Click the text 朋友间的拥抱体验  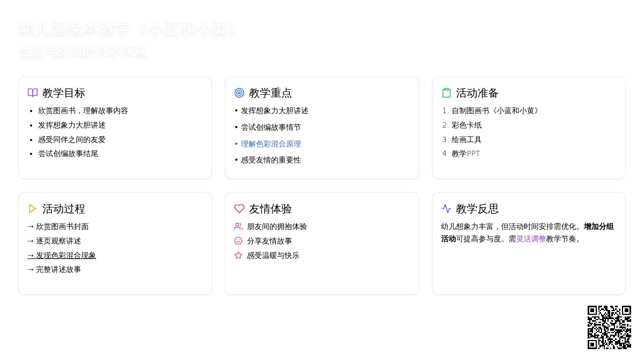point(277,226)
